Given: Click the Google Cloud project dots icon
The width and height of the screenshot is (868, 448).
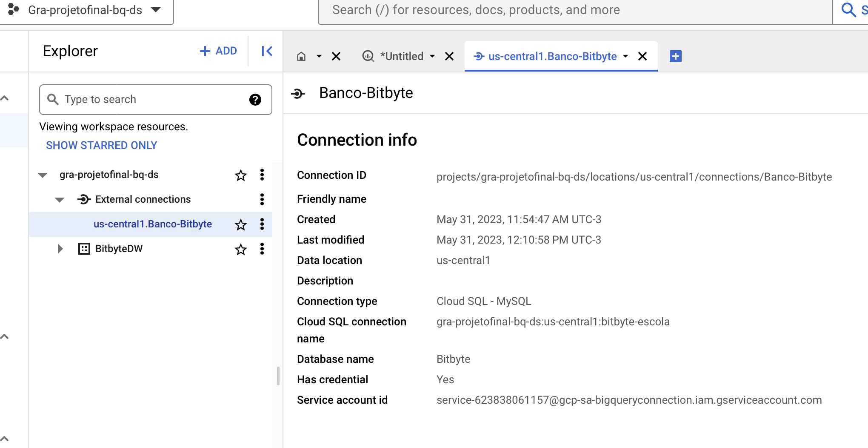Looking at the screenshot, I should (x=14, y=9).
